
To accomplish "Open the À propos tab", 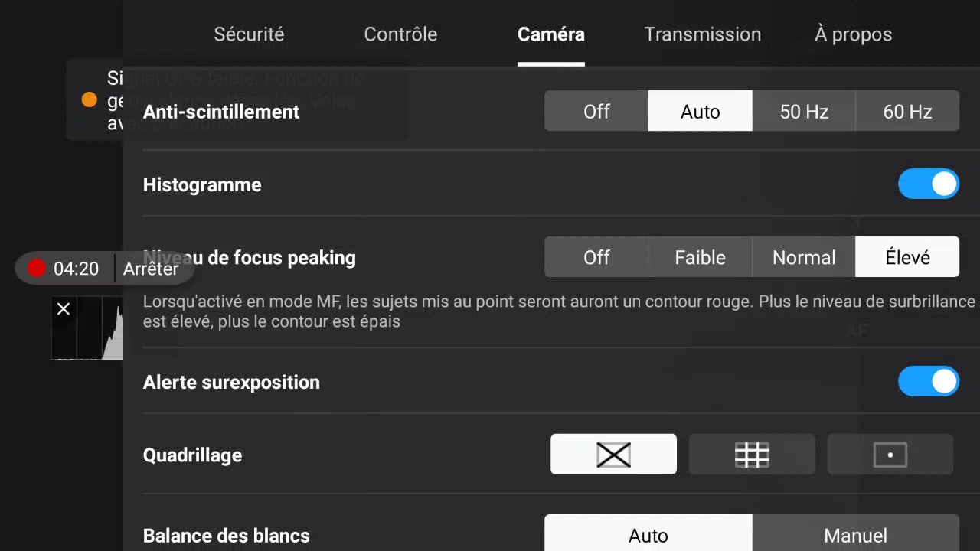I will point(853,34).
